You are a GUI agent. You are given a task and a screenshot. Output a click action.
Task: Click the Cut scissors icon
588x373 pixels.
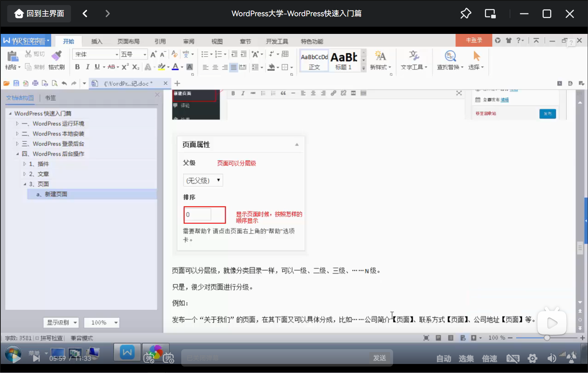click(28, 54)
